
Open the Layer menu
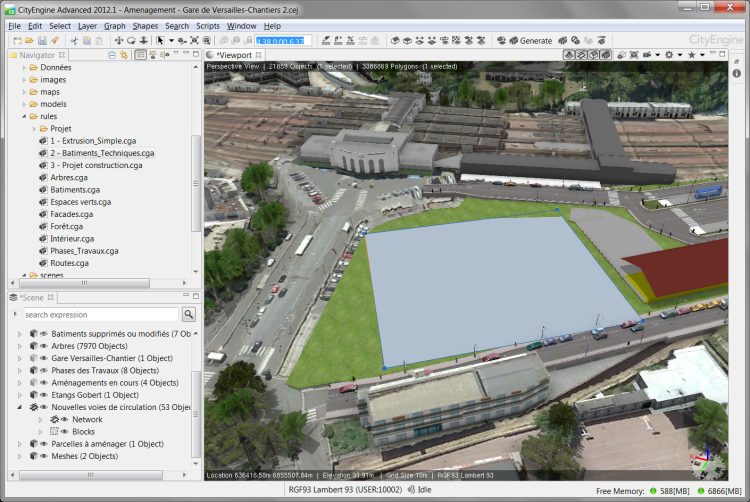(87, 26)
